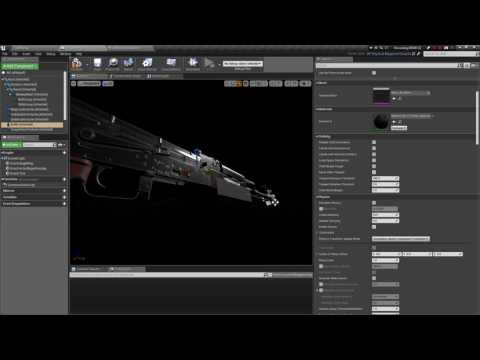Open the material Textures dropdown button
480x360 pixels.
(399, 128)
